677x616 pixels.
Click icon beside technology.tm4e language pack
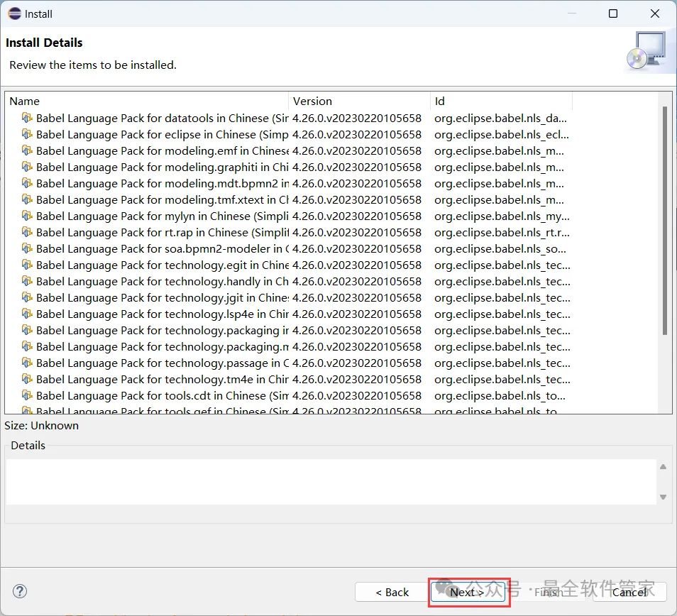[x=27, y=379]
